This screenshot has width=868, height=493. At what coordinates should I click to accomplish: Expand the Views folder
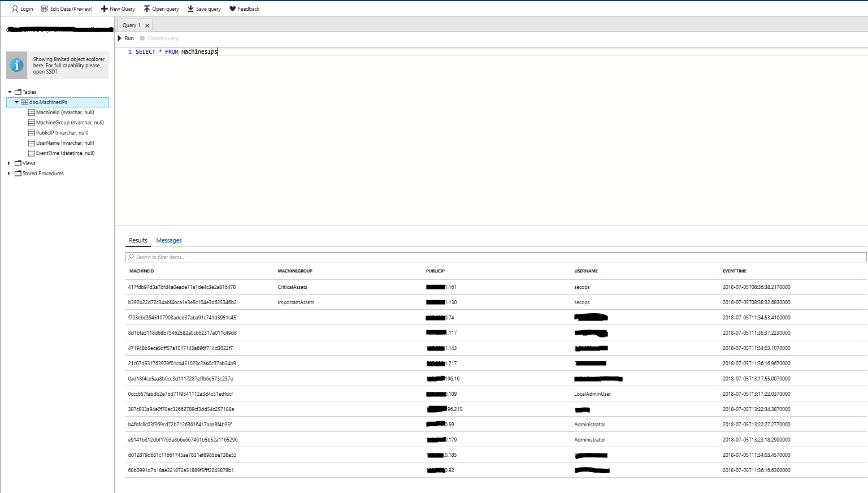(9, 163)
